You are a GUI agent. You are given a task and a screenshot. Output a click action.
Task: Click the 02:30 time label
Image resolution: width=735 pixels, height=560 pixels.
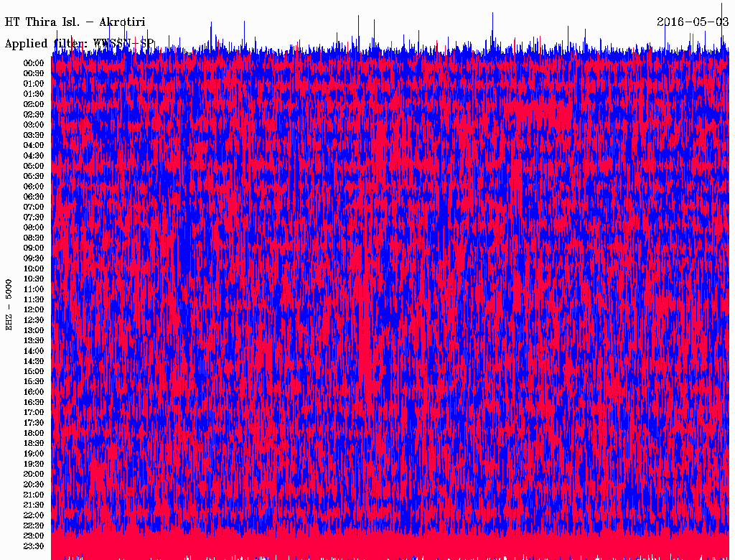(x=34, y=115)
